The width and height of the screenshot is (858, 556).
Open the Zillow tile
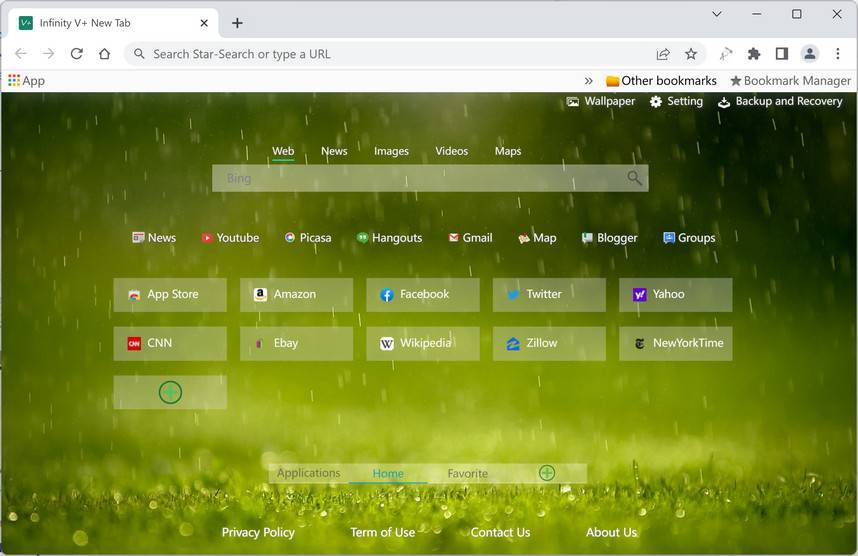(x=549, y=344)
